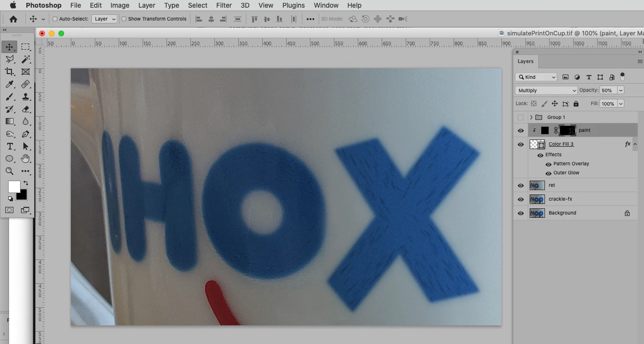Hide the Color Fill 3 layer
The width and height of the screenshot is (644, 344).
coord(521,144)
